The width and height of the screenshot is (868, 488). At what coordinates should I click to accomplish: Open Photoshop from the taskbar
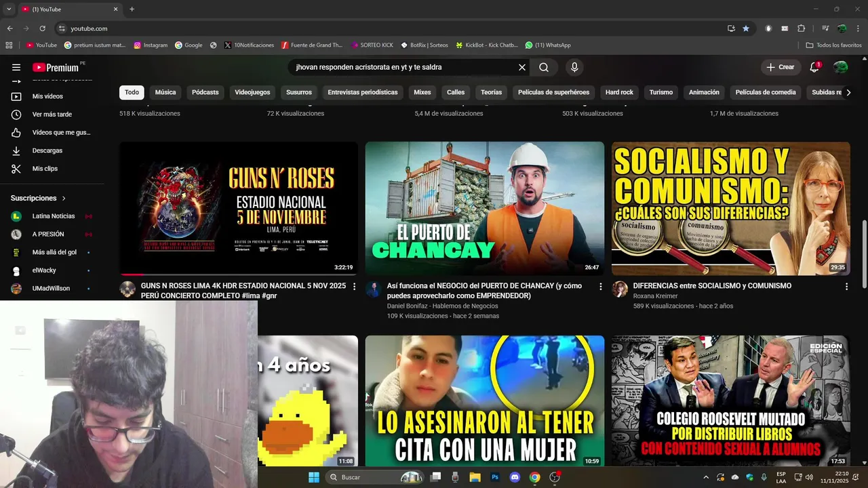(495, 477)
